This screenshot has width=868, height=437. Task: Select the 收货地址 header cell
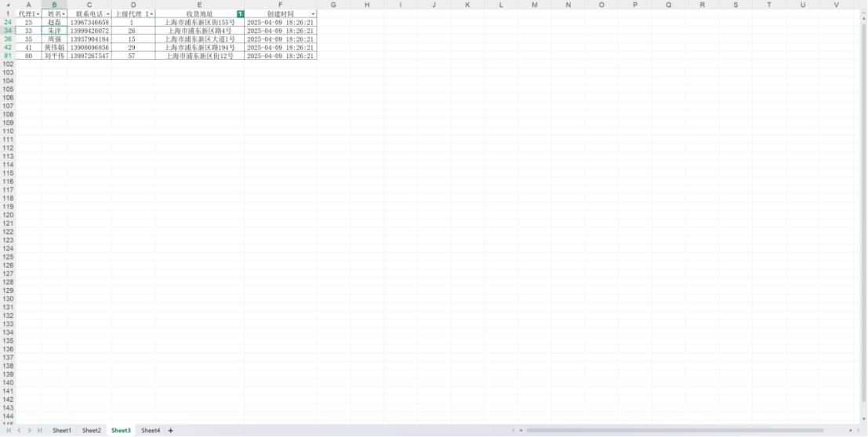tap(200, 14)
